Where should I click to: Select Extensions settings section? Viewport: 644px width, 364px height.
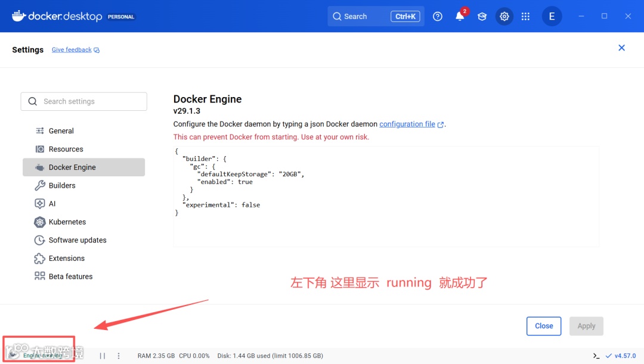pyautogui.click(x=84, y=258)
